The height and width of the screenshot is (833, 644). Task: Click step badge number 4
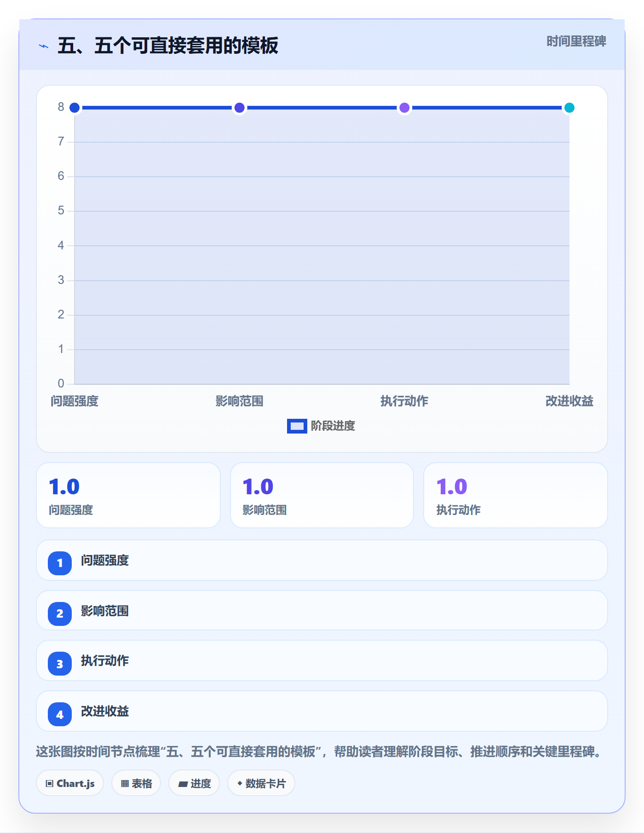[60, 714]
